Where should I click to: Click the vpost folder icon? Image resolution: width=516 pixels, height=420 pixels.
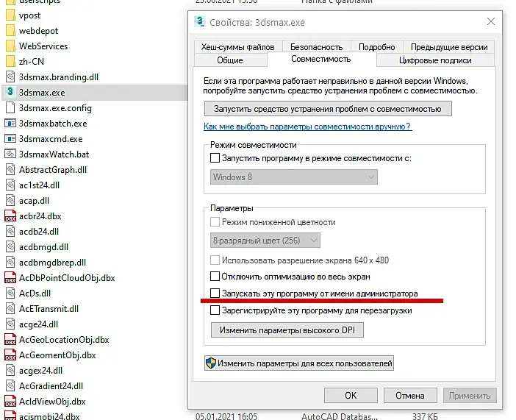coord(10,15)
